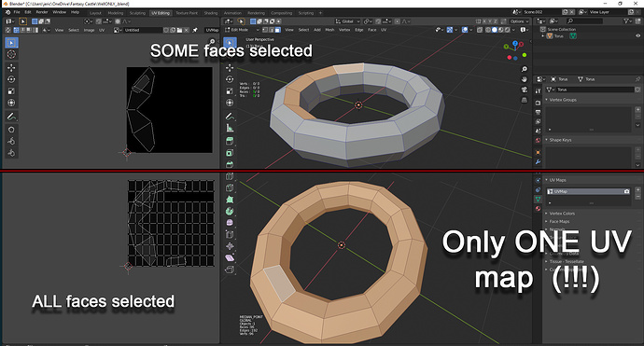This screenshot has width=644, height=346.
Task: Open Object Data properties green triangle tab
Action: pos(538,199)
